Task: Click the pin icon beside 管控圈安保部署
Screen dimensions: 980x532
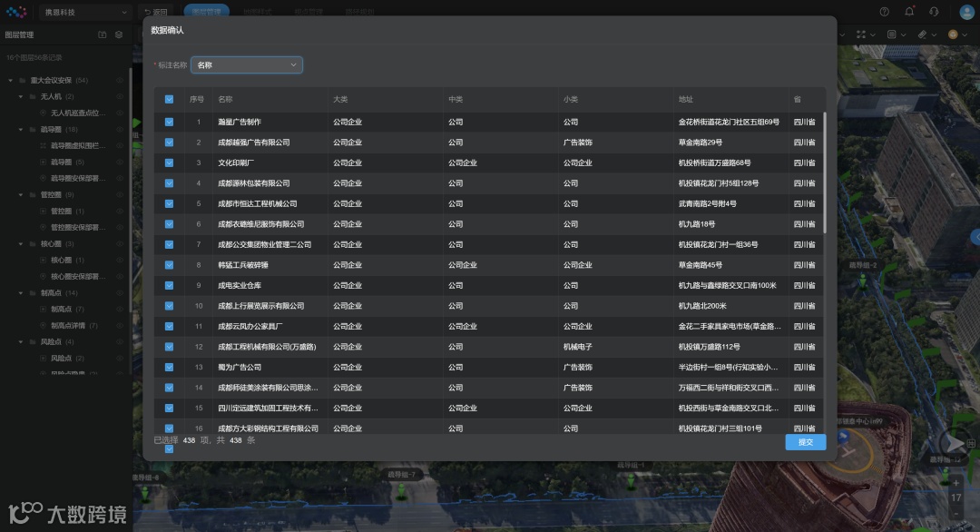Action: click(44, 228)
